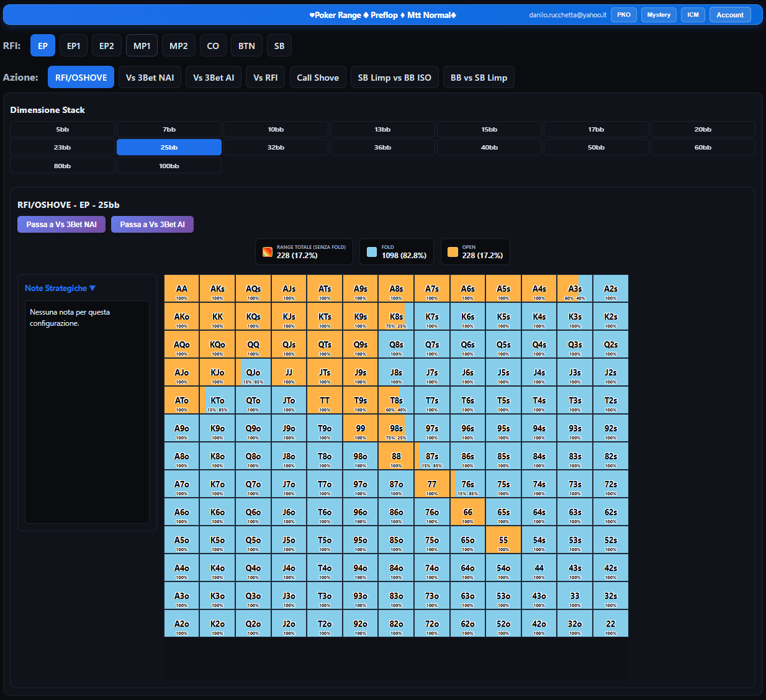Choose 60bb stack size
The width and height of the screenshot is (766, 700).
click(x=703, y=148)
